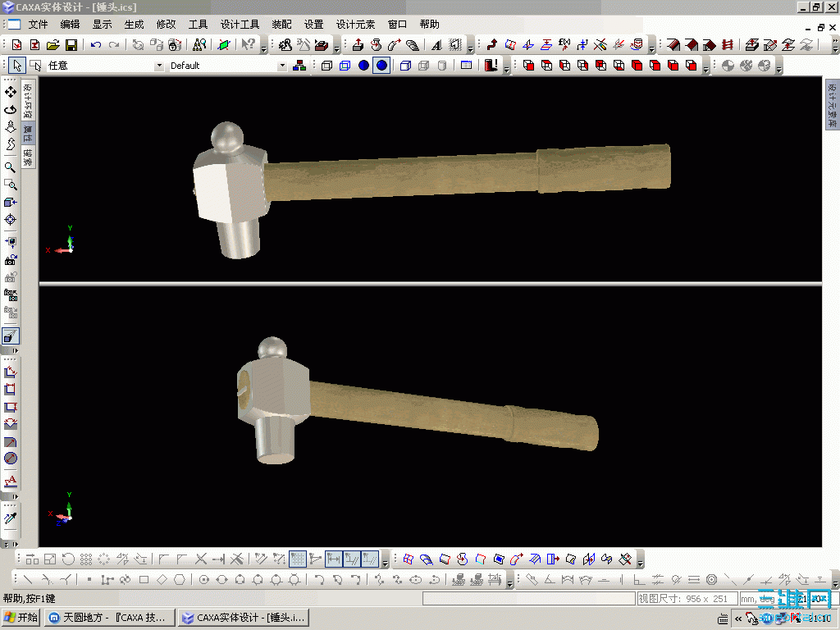Choose the spin/revolve shape tool icon
Image resolution: width=840 pixels, height=630 pixels.
click(376, 44)
